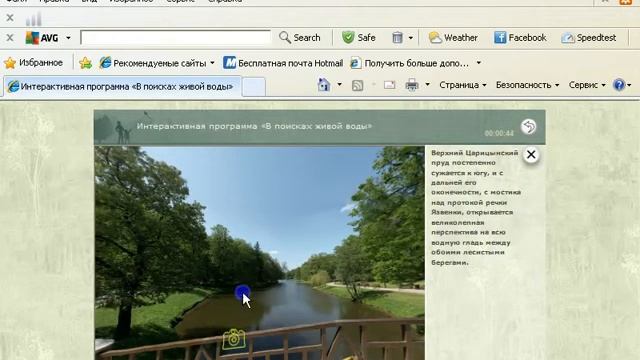640x360 pixels.
Task: Click the read mail icon
Action: click(389, 85)
